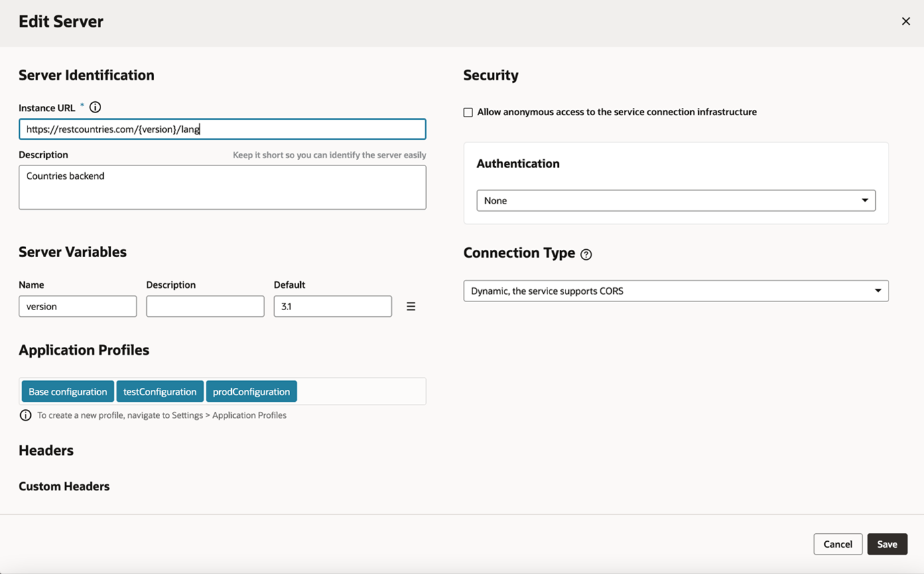Select the prodConfiguration profile
Viewport: 924px width, 574px height.
pyautogui.click(x=251, y=392)
